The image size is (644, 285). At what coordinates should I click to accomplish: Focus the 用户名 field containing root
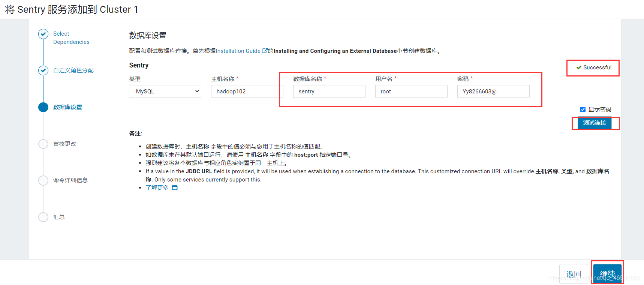[x=411, y=91]
